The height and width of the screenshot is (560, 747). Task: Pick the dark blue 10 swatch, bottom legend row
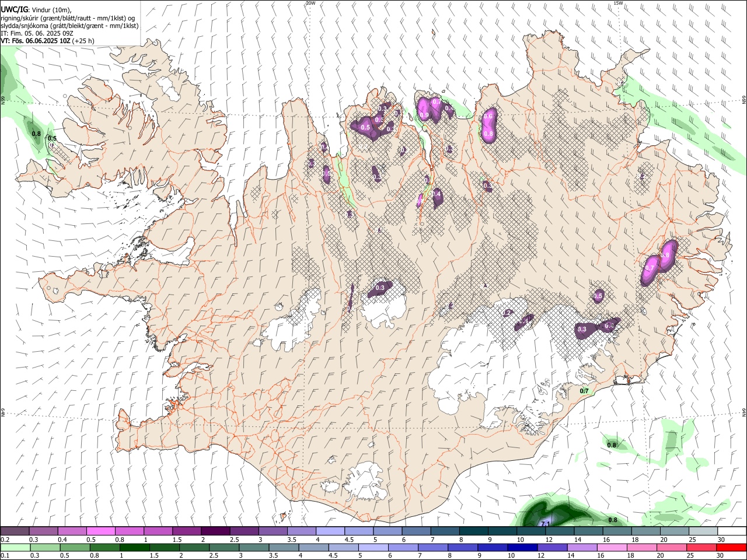(x=522, y=547)
